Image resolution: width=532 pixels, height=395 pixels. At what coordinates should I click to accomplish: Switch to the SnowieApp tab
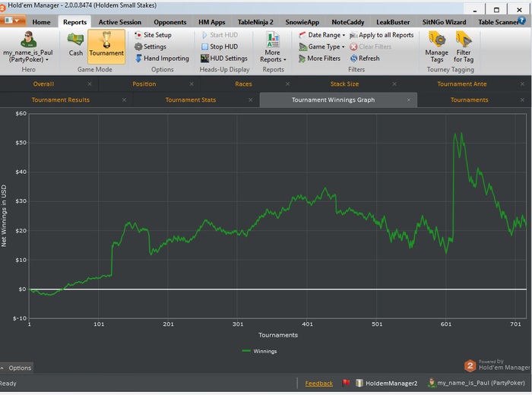click(x=302, y=22)
